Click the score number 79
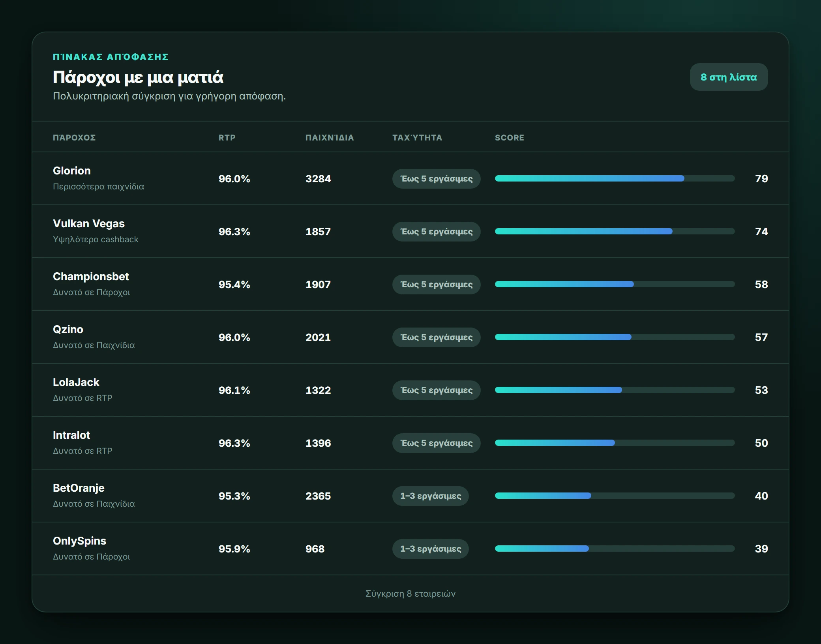821x644 pixels. pyautogui.click(x=761, y=179)
